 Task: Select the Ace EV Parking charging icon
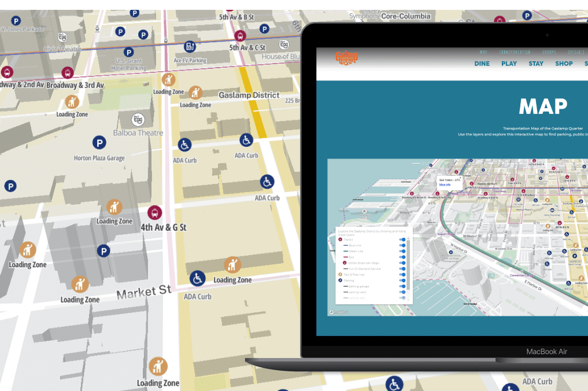[x=190, y=46]
